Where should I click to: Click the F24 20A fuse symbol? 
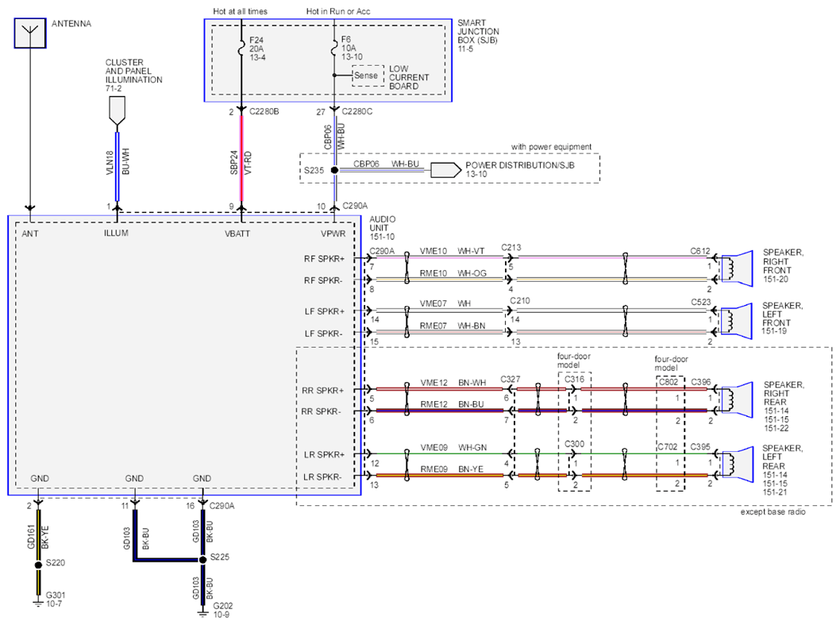click(x=241, y=48)
